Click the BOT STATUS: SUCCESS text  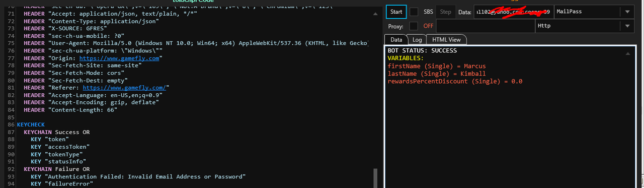[422, 51]
